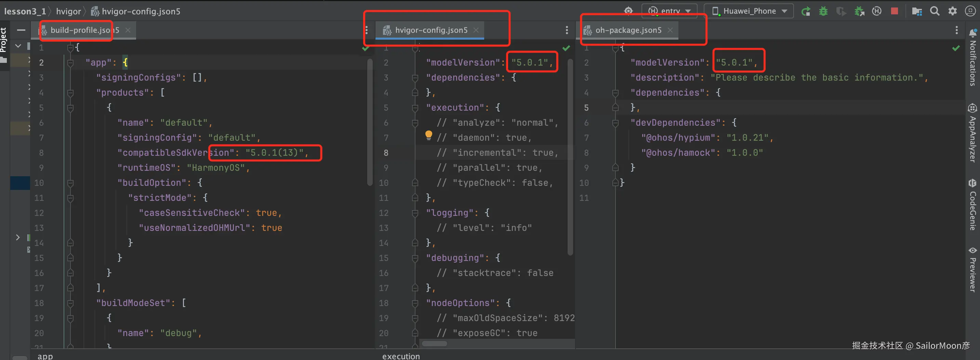Switch to the build-profile.json5 tab
Screen dimensions: 980x360
84,30
